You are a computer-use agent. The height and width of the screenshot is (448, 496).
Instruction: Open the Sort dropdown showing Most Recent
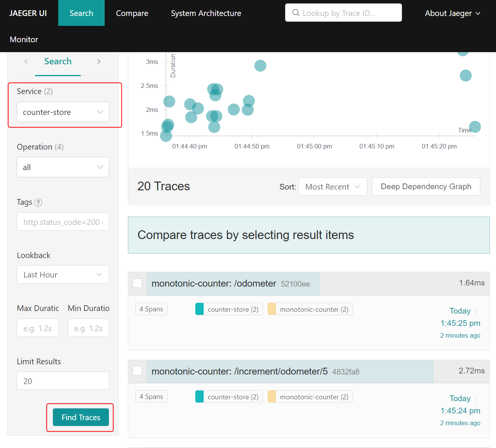click(333, 187)
